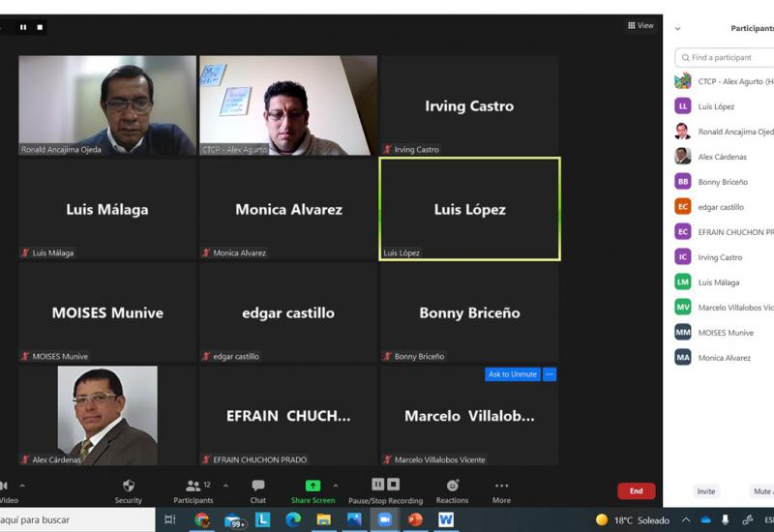Stop the recording from top-left indicator
The image size is (774, 532).
point(40,27)
